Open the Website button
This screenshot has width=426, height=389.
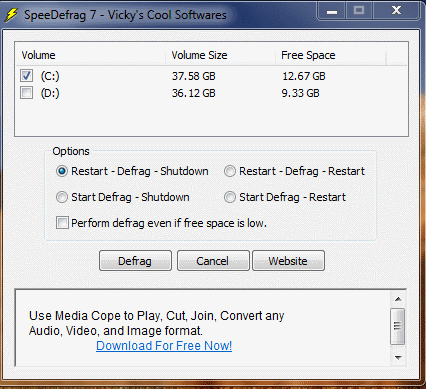tap(288, 261)
